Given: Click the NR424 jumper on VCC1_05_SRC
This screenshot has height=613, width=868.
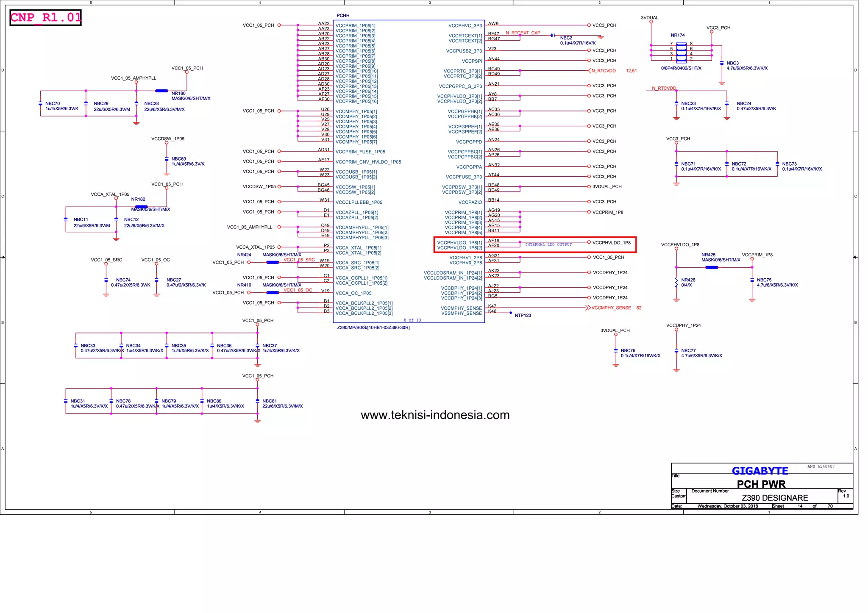Looking at the screenshot, I should point(273,262).
